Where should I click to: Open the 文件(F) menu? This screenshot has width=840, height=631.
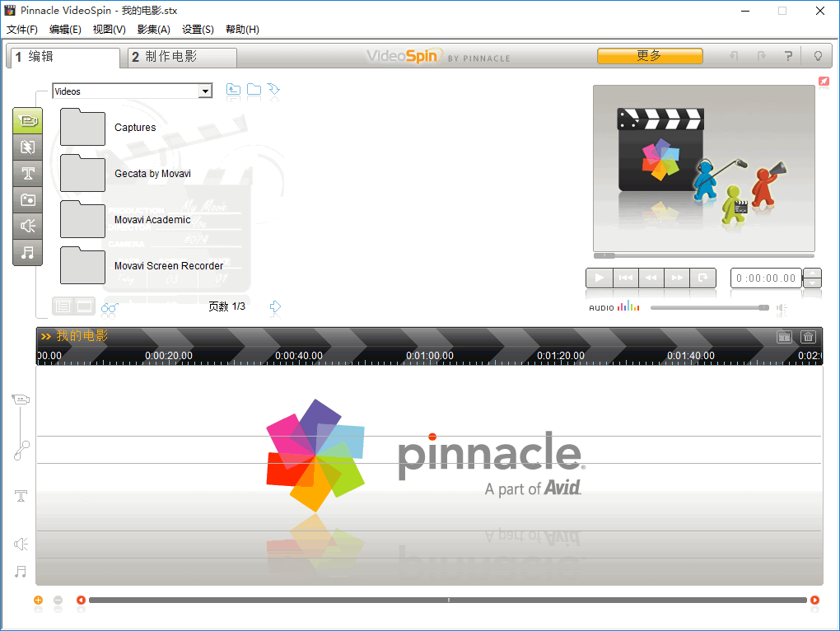pyautogui.click(x=22, y=30)
